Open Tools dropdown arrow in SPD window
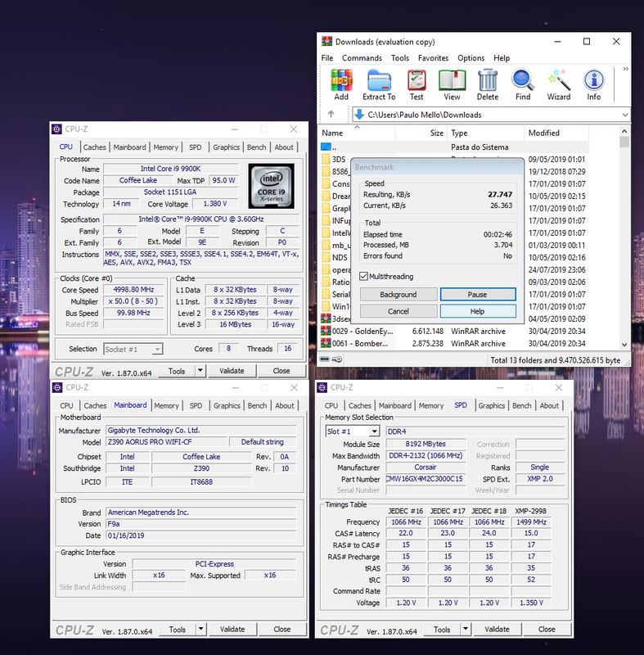Screen dimensions: 644x655 click(x=466, y=629)
